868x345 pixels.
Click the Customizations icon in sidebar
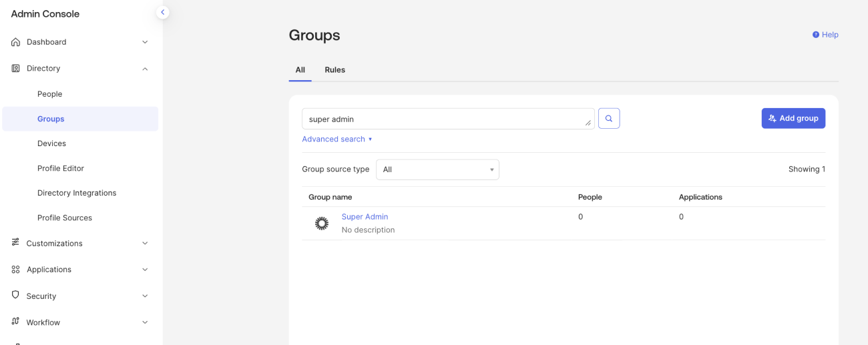(16, 243)
